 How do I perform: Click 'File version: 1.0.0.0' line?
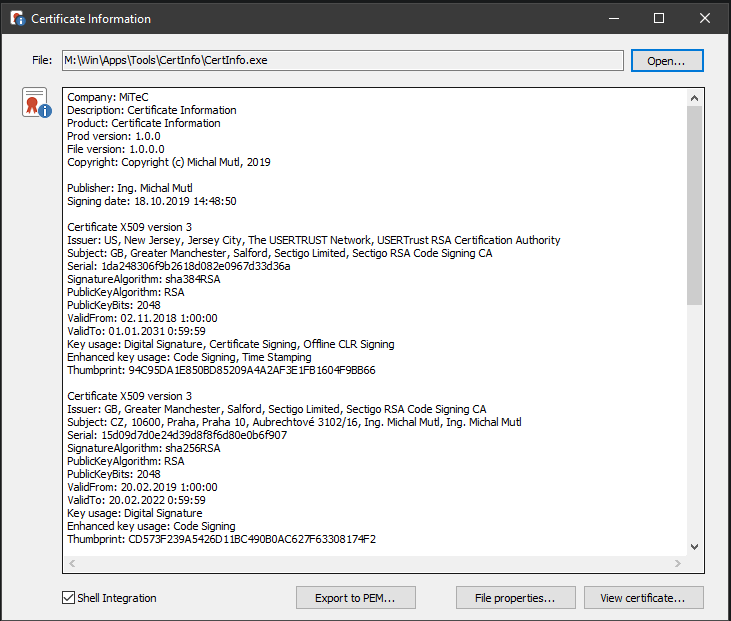point(116,149)
